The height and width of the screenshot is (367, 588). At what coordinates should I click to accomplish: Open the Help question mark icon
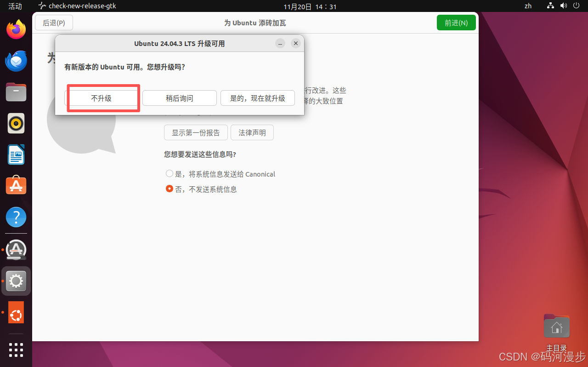(16, 217)
